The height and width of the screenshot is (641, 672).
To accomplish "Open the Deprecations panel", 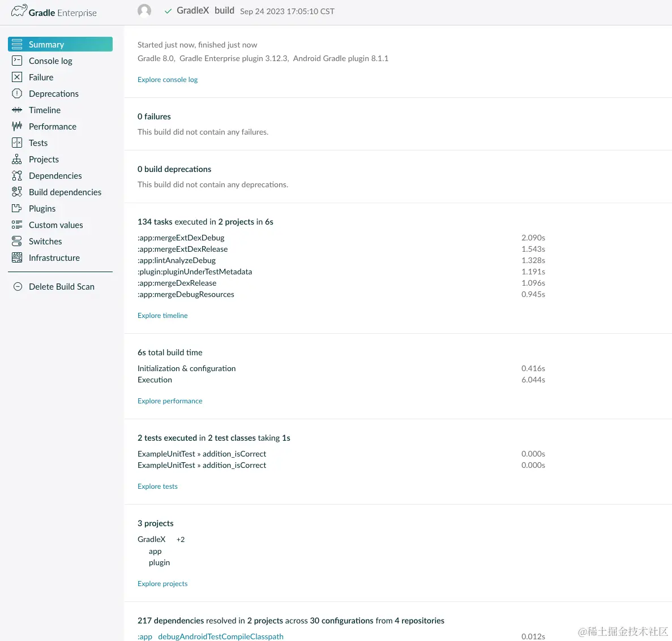I will [53, 93].
